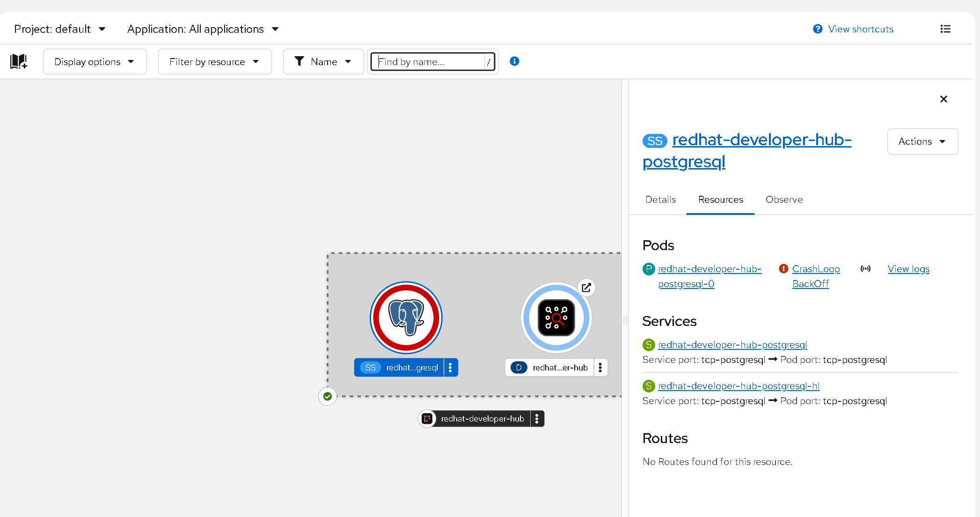
Task: Expand Display options dropdown
Action: [95, 62]
